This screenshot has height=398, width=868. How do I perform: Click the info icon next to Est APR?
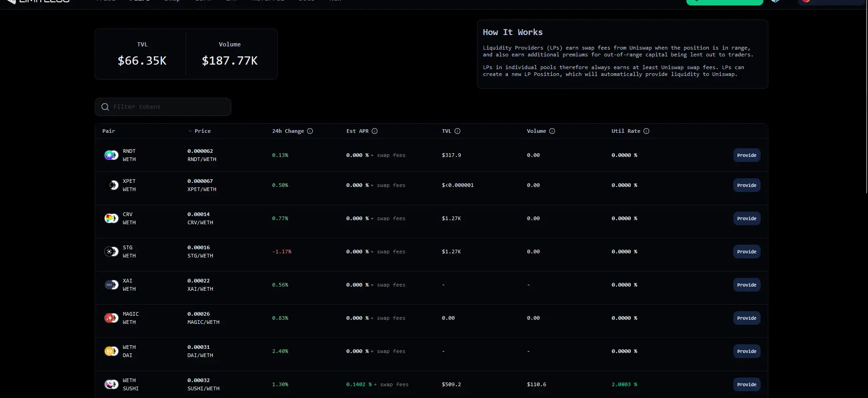click(x=375, y=131)
